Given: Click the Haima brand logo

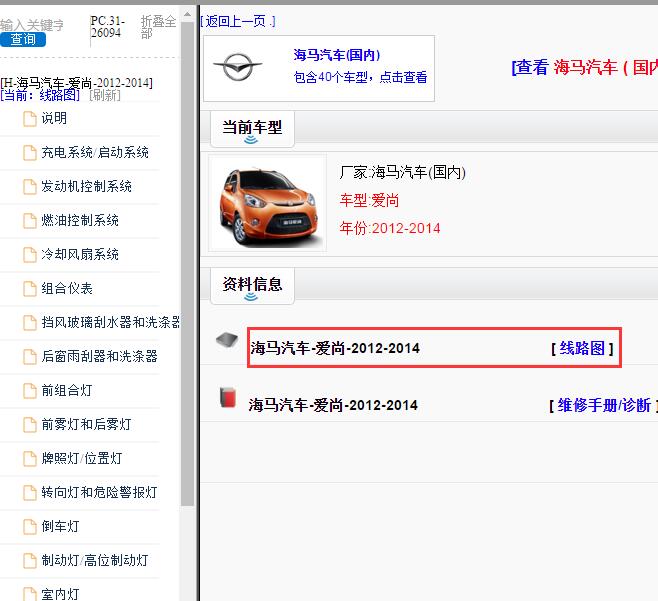Looking at the screenshot, I should point(238,66).
